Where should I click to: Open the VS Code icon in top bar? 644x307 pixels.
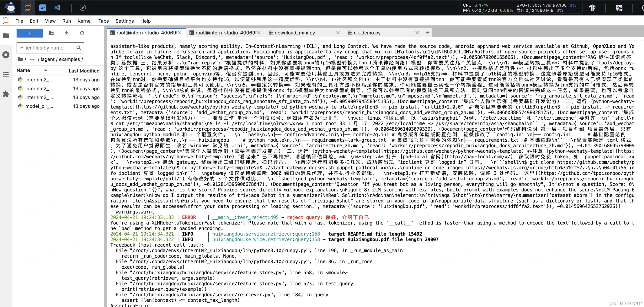(57, 8)
